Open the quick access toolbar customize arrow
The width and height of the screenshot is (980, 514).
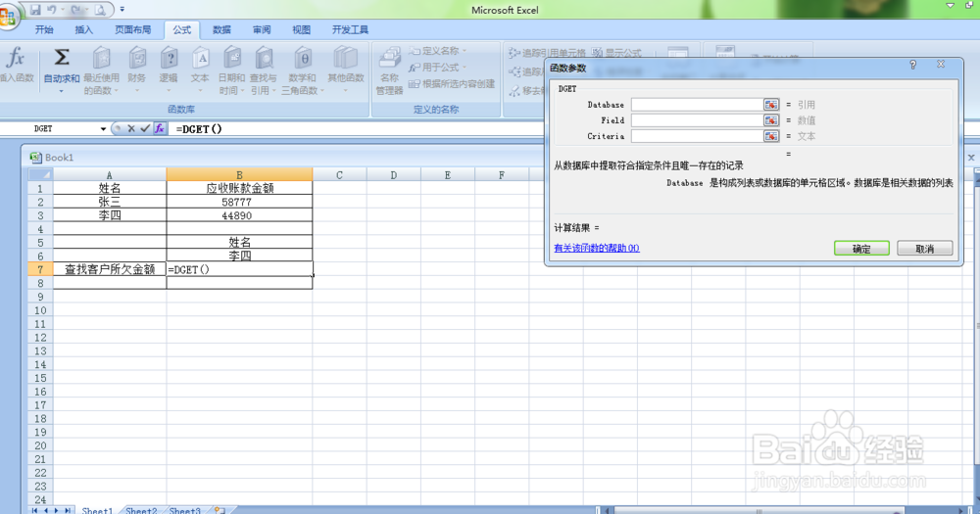tap(122, 10)
